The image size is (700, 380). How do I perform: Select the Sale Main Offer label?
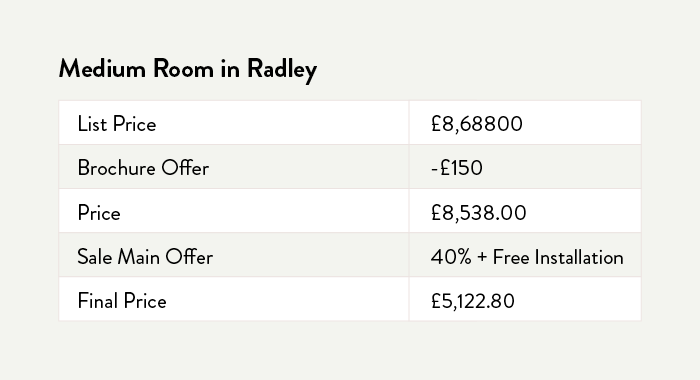(x=145, y=257)
